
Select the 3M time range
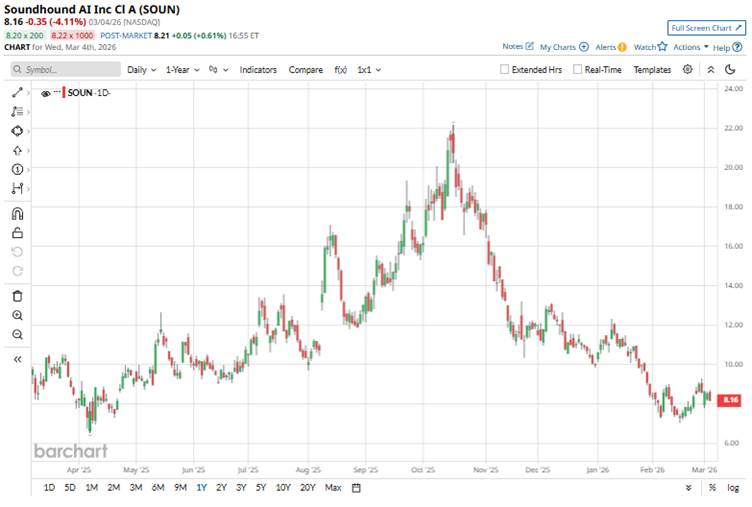point(136,487)
